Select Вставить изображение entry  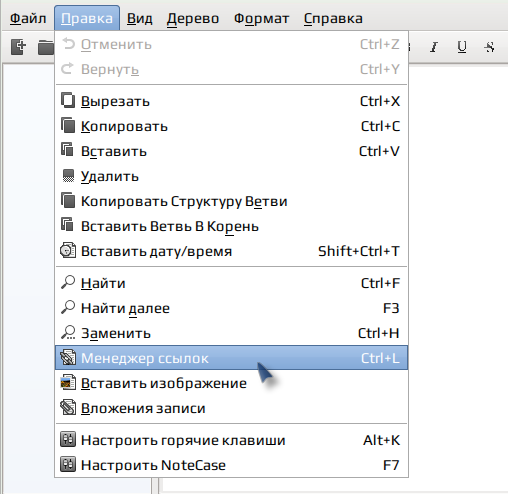[x=231, y=383]
